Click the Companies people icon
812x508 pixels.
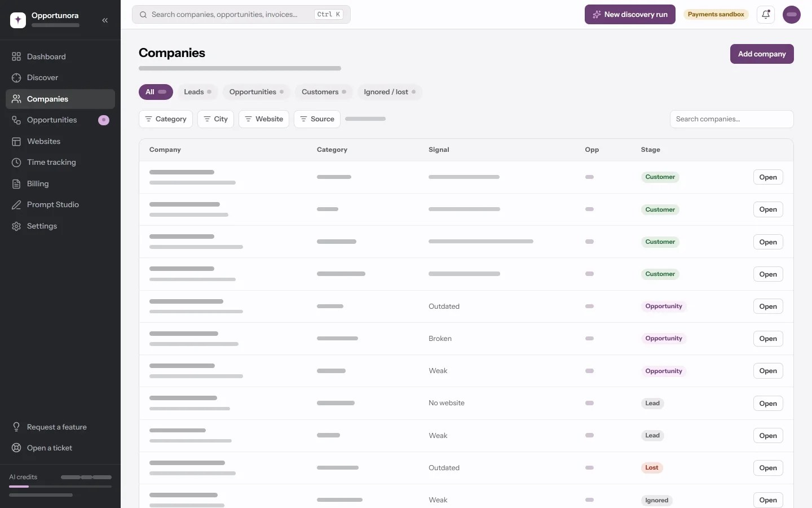[16, 99]
